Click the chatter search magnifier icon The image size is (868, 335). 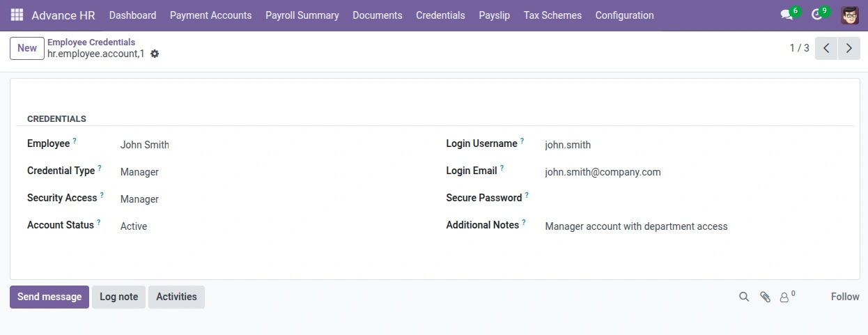[x=744, y=297]
